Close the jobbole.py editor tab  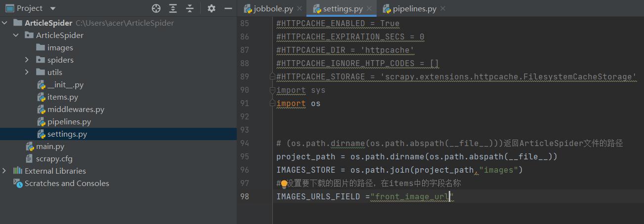click(x=299, y=9)
